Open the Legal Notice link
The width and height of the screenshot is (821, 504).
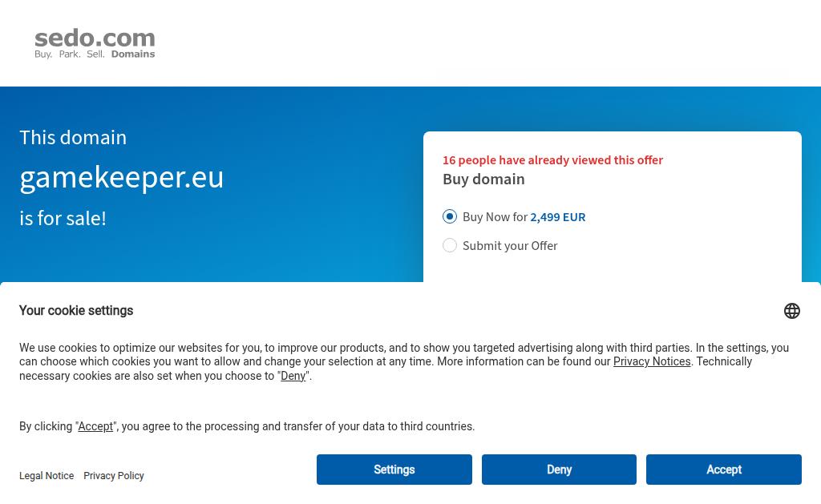(47, 476)
